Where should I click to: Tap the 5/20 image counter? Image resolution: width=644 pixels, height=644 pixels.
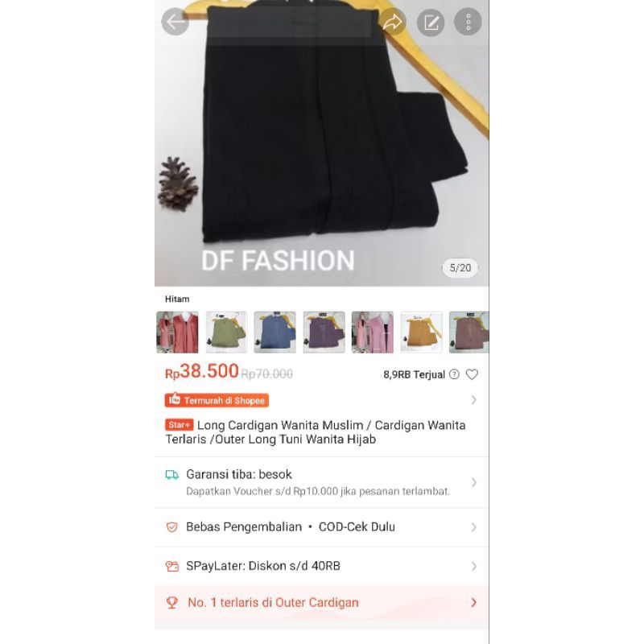(x=460, y=268)
